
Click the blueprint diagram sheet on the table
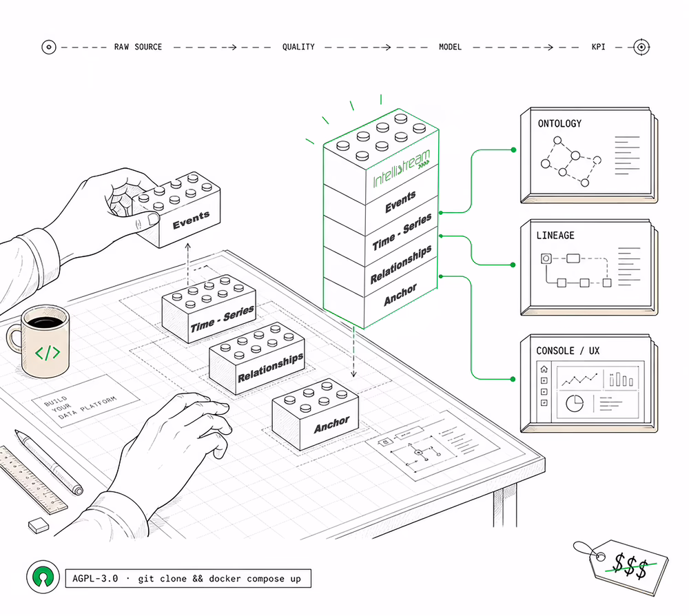pyautogui.click(x=433, y=446)
